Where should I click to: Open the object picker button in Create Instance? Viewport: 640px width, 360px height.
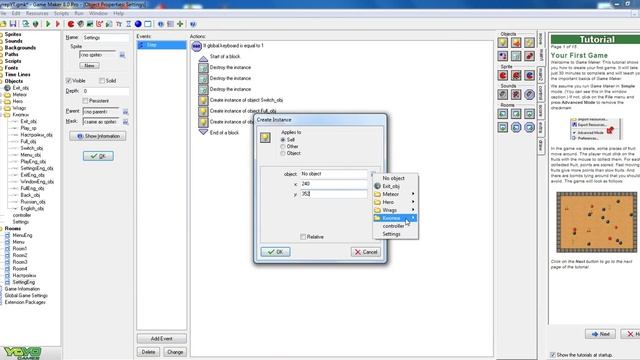click(372, 174)
